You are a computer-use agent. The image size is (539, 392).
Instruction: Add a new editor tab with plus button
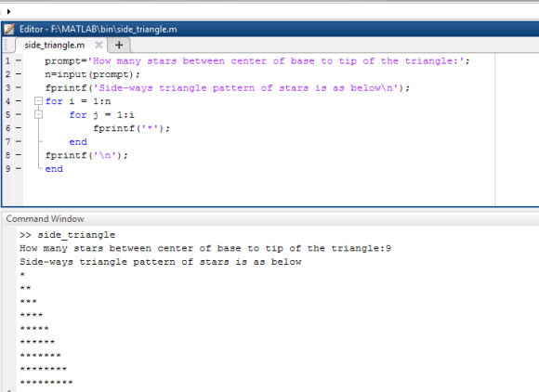pyautogui.click(x=119, y=45)
